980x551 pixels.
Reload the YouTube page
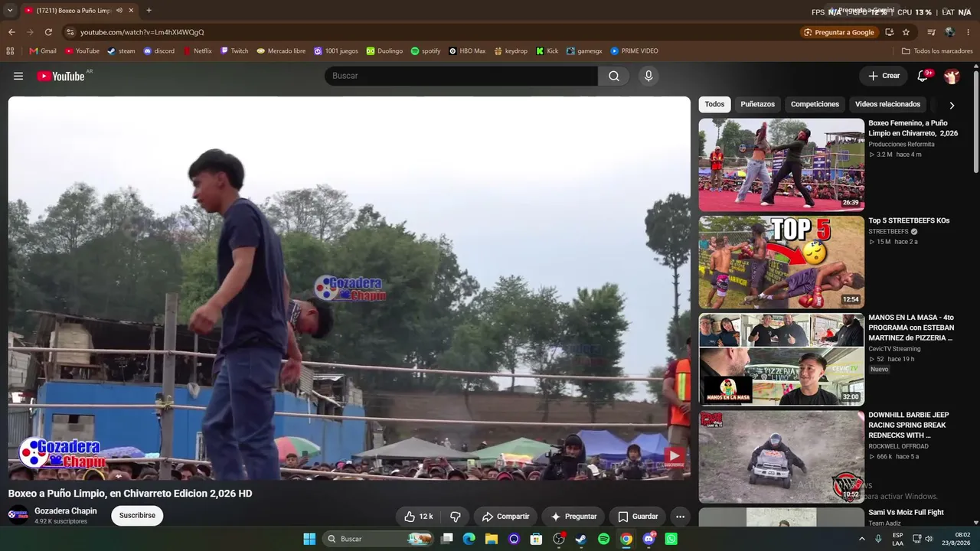(48, 32)
